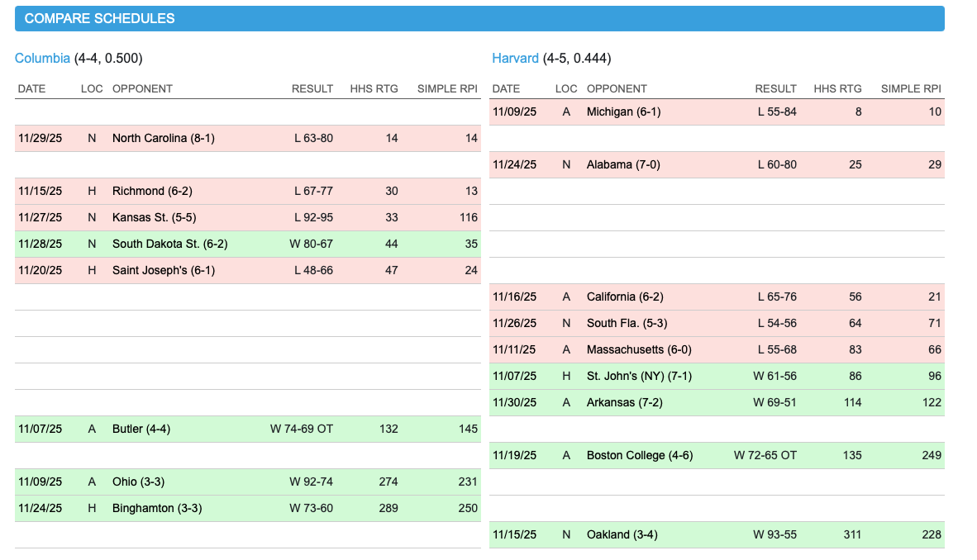Screen dimensions: 977x560
Task: Click LOC header in Harvard table
Action: coord(566,88)
